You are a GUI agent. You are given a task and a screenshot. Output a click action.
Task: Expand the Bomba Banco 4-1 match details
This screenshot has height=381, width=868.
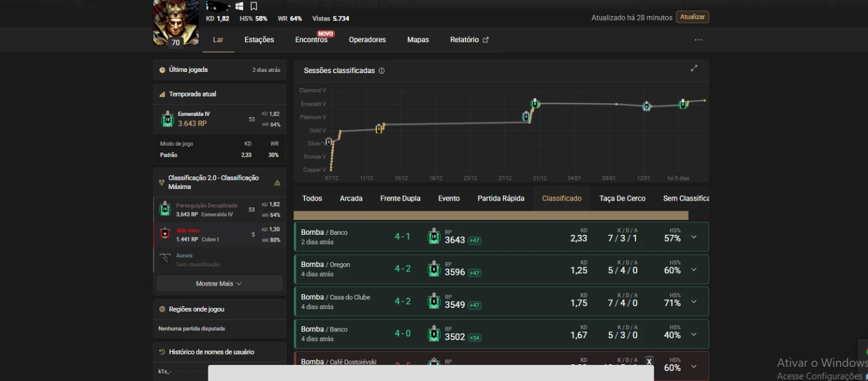(x=693, y=237)
